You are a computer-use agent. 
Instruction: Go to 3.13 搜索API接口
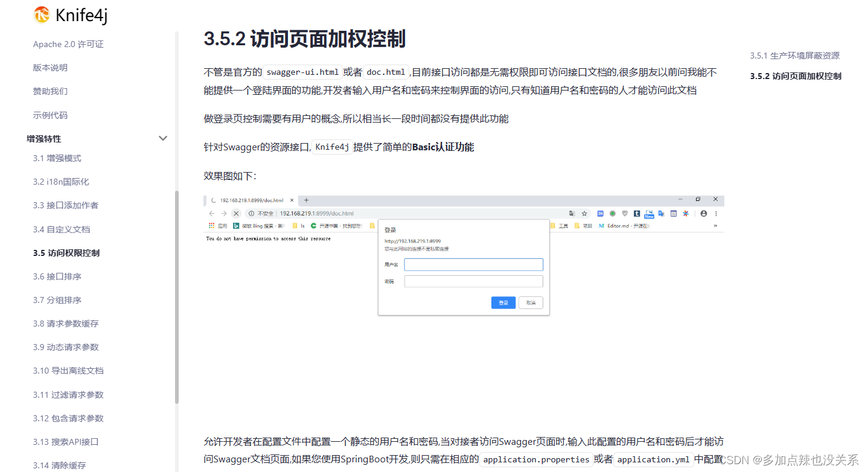66,442
